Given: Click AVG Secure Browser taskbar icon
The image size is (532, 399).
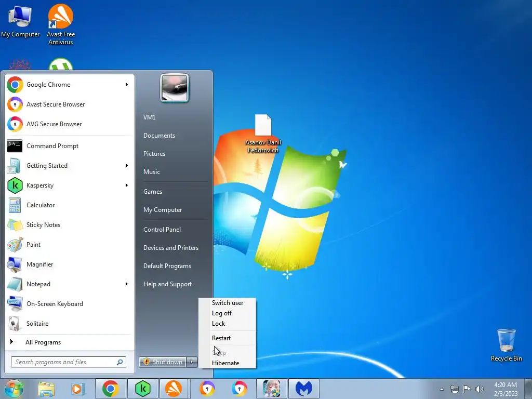Looking at the screenshot, I should tap(239, 389).
